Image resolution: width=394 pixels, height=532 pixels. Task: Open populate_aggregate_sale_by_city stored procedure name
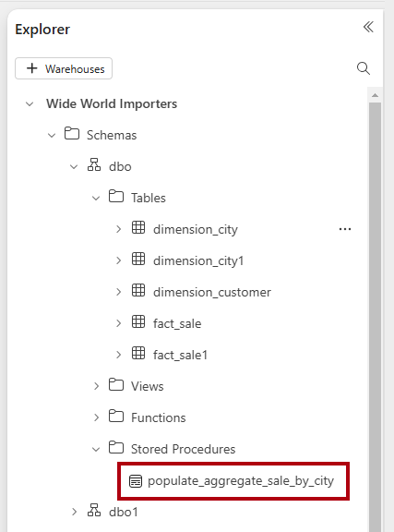241,481
